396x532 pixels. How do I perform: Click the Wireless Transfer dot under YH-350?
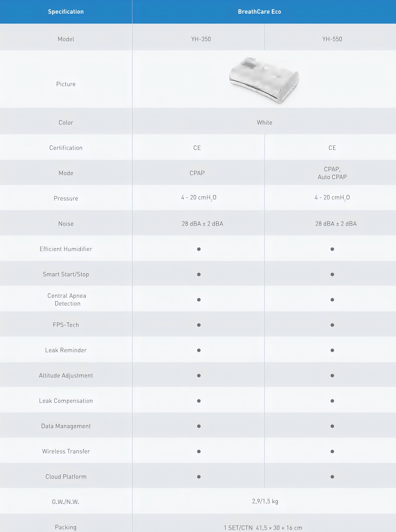(x=199, y=451)
